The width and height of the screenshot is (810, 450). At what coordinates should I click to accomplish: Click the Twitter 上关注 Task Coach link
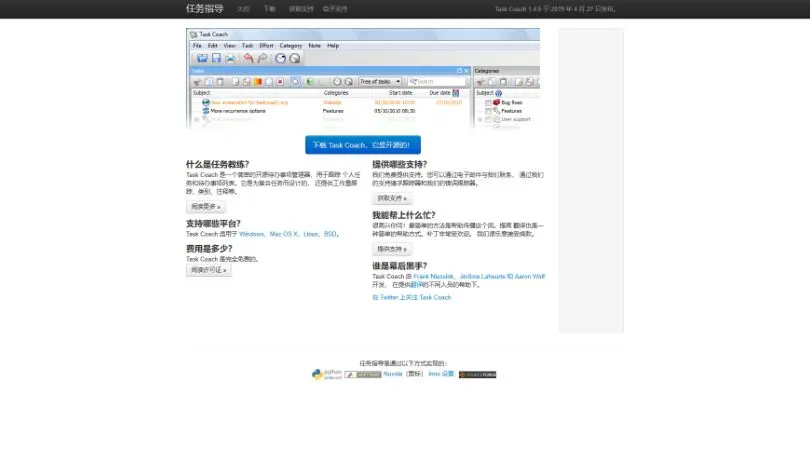[x=412, y=298]
